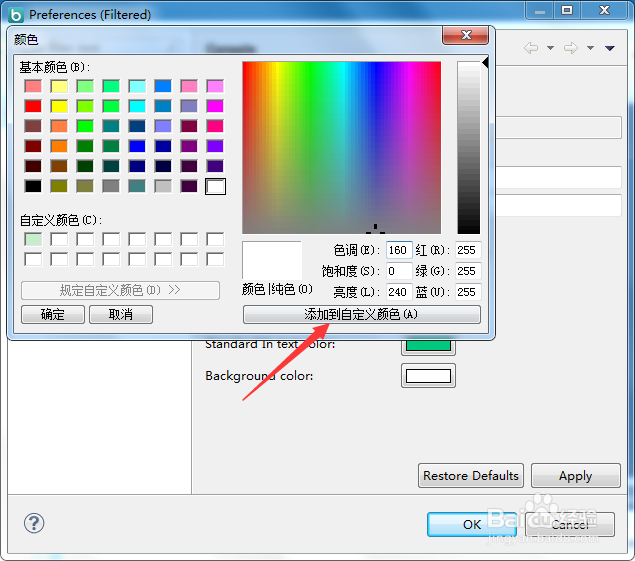Select the dark green basic color swatch
The height and width of the screenshot is (561, 635).
[85, 166]
